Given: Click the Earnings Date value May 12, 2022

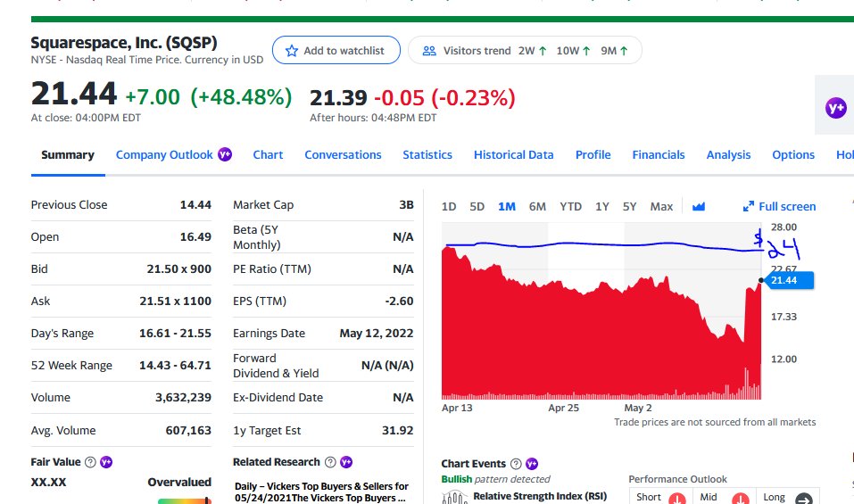Looking at the screenshot, I should click(x=377, y=333).
